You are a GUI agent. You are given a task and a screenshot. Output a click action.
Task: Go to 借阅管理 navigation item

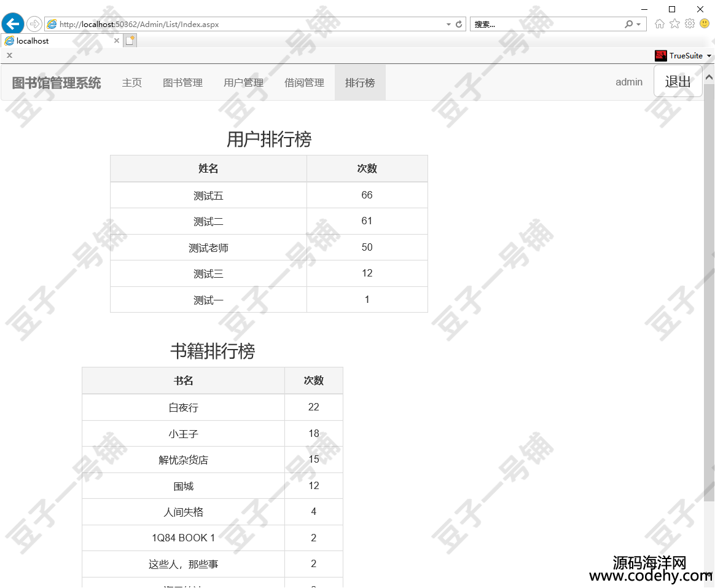coord(304,82)
